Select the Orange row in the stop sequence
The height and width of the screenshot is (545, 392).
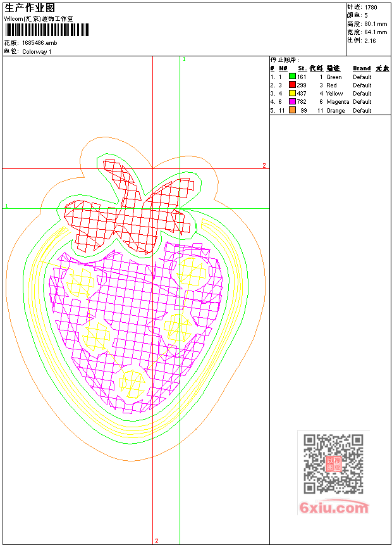click(x=330, y=111)
